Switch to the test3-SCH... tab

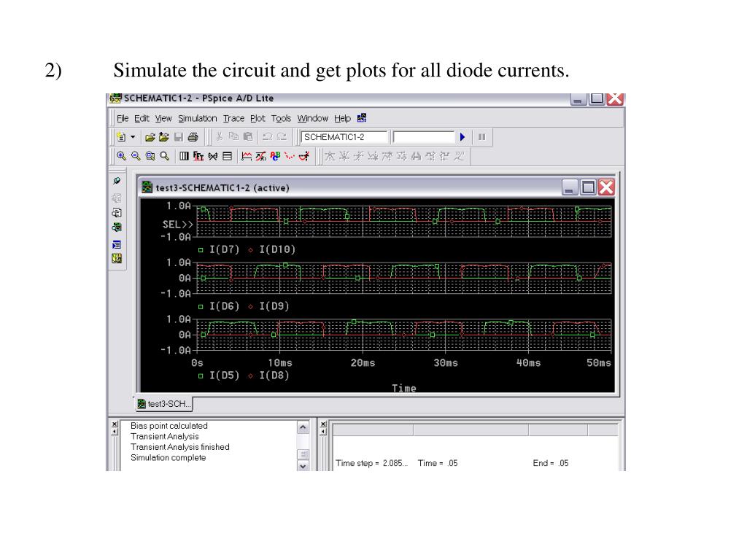(x=164, y=404)
